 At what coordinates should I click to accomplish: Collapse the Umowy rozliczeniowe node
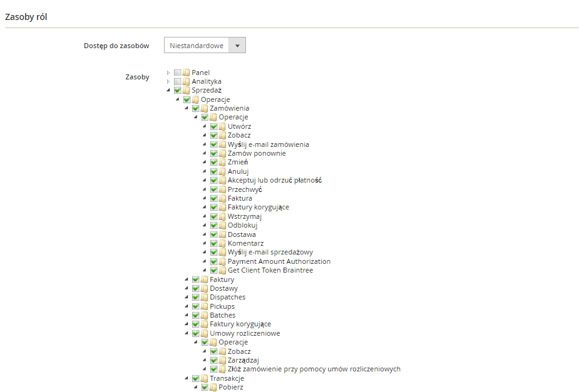[x=187, y=333]
